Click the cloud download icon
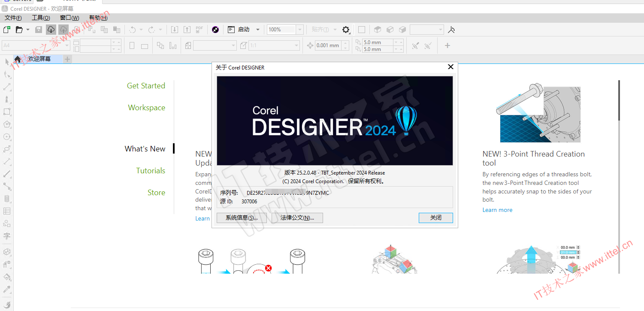Viewport: 644px width, 311px height. 51,30
